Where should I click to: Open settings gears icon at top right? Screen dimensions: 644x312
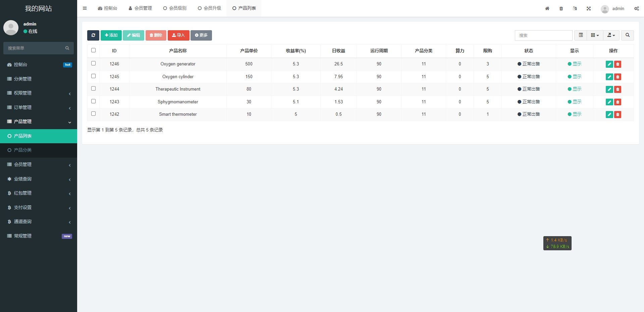click(636, 8)
